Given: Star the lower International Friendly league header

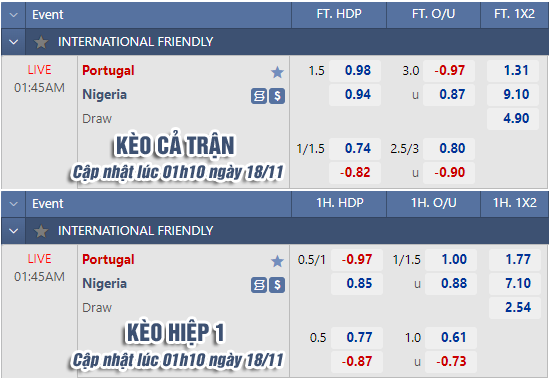Looking at the screenshot, I should point(41,231).
